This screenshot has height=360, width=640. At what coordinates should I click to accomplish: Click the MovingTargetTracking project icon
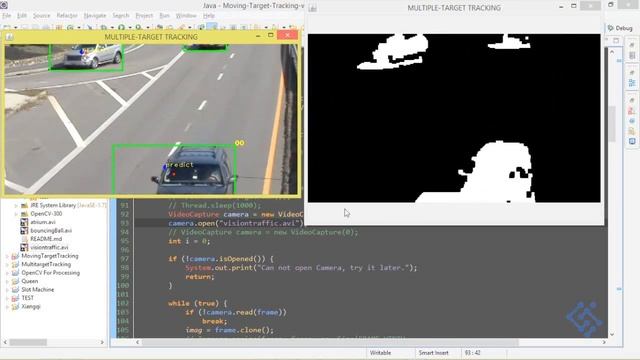[x=15, y=256]
